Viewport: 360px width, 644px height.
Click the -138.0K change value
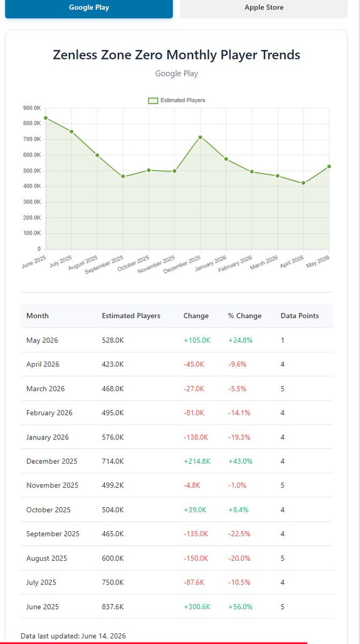[196, 437]
